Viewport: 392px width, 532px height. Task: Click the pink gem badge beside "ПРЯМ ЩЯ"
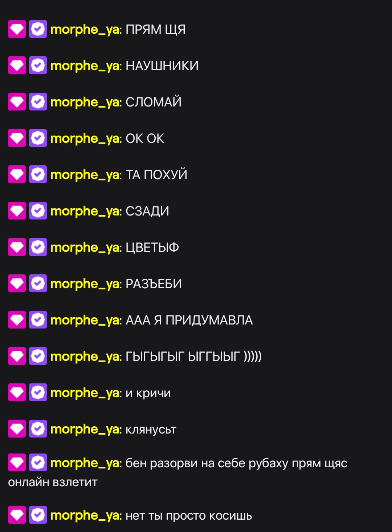(17, 29)
